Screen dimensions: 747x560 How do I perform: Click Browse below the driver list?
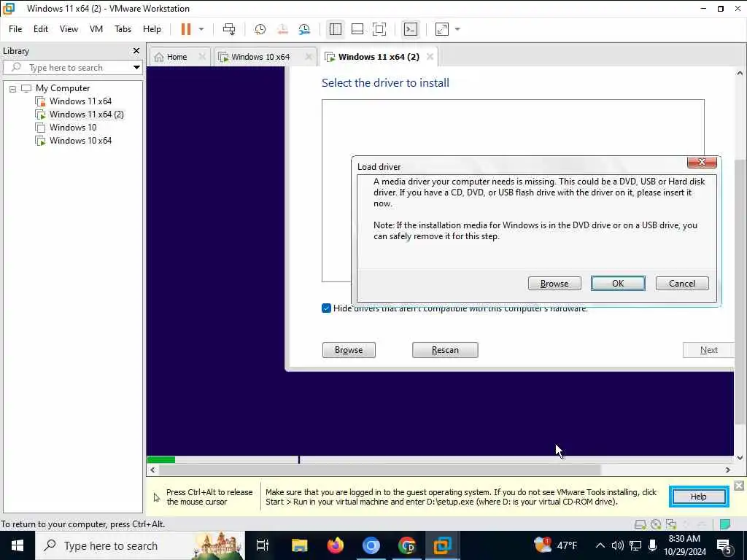point(349,350)
